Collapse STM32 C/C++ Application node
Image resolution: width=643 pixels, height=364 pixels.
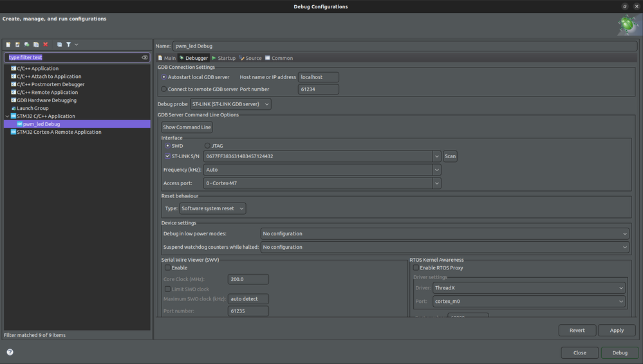tap(7, 116)
